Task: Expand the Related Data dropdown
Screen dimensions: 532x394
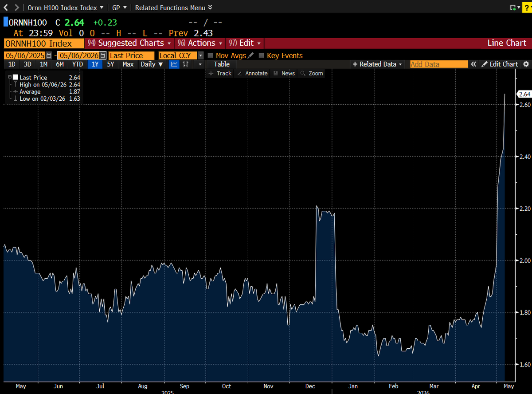Action: tap(378, 64)
